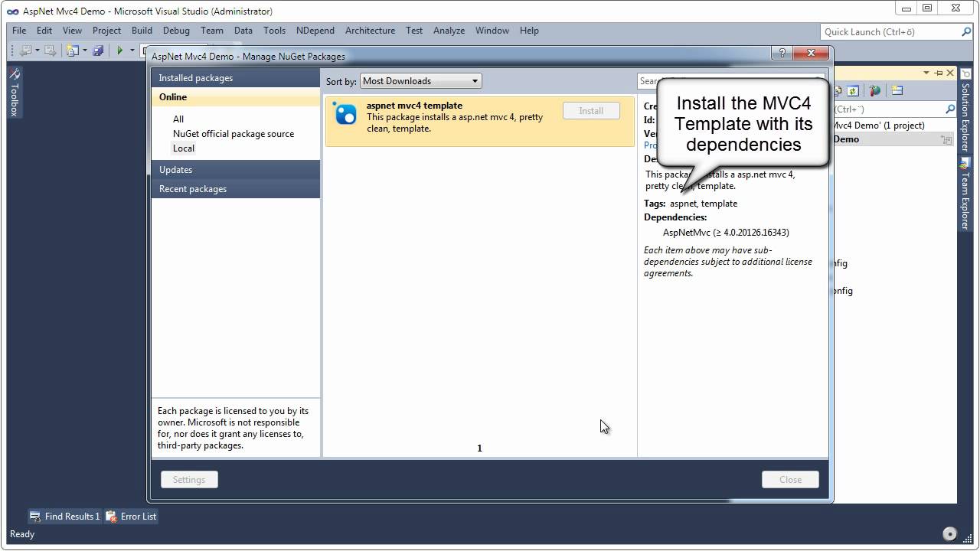The height and width of the screenshot is (551, 980).
Task: Click the status bar disc icon
Action: 950,533
